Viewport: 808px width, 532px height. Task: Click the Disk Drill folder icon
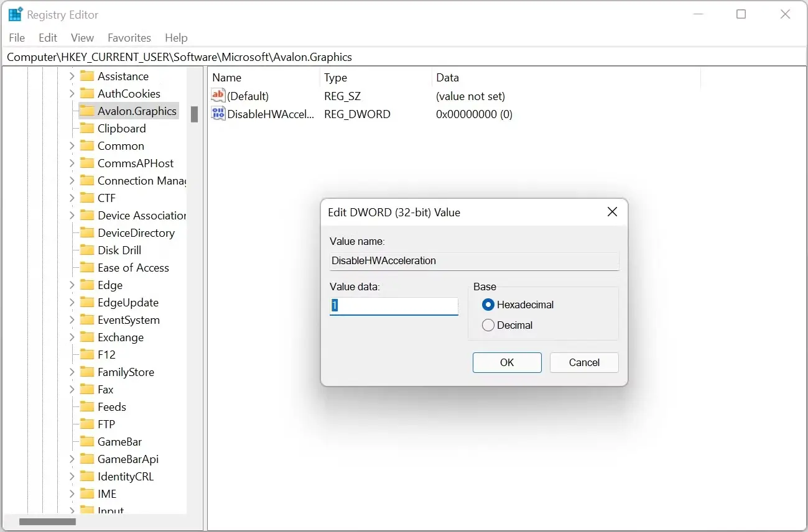tap(87, 250)
